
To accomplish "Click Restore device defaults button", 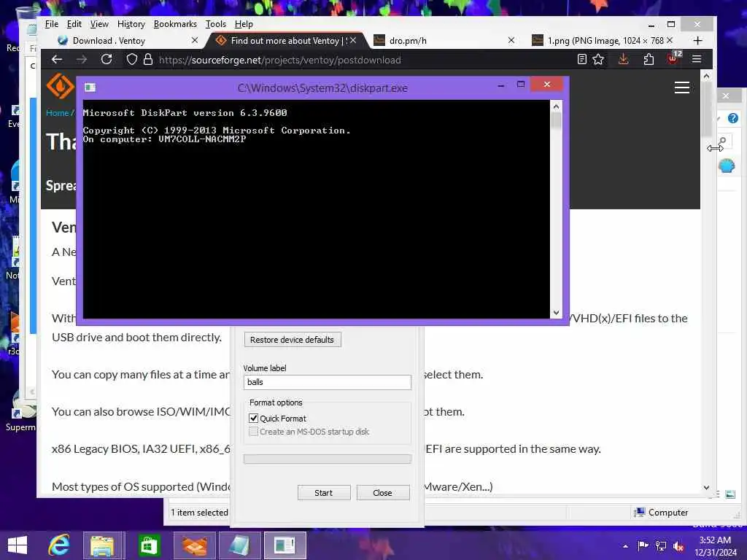I will 293,340.
